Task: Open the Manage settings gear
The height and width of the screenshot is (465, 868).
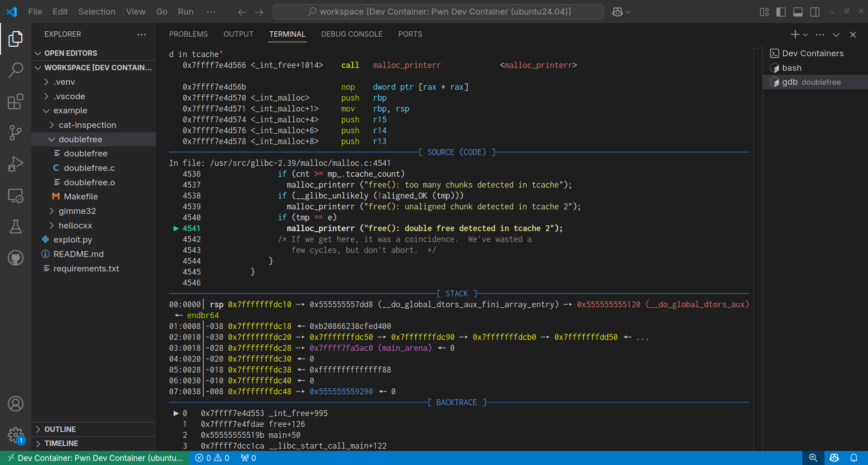Action: tap(15, 435)
